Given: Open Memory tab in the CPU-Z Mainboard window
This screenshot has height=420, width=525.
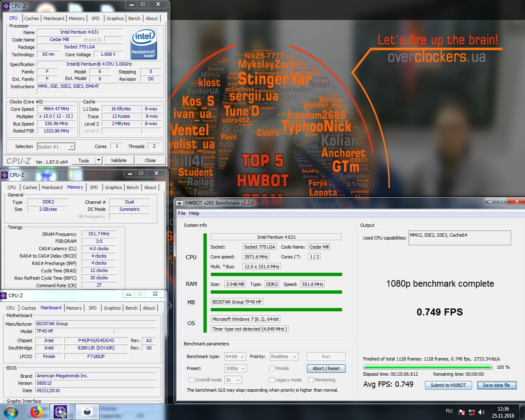Looking at the screenshot, I should (x=74, y=308).
